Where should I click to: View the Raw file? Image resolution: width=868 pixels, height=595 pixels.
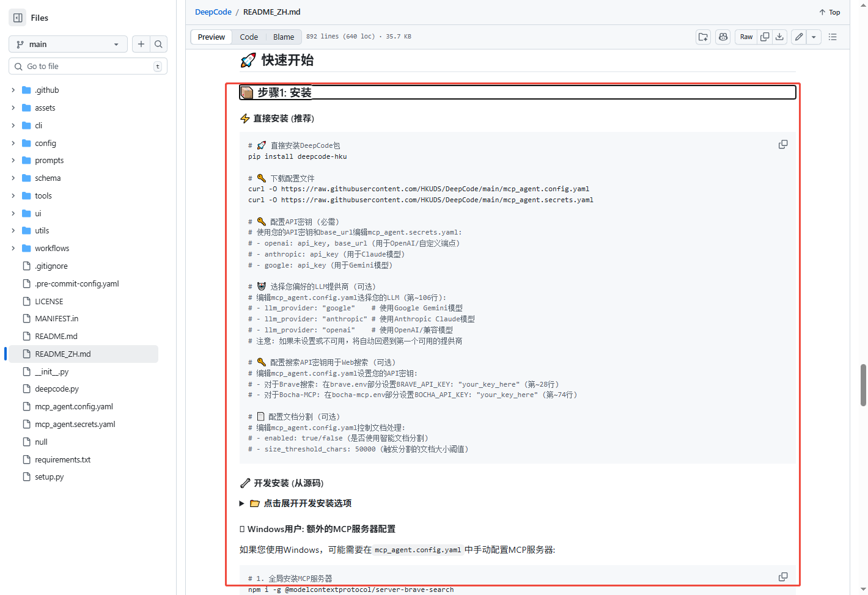746,37
